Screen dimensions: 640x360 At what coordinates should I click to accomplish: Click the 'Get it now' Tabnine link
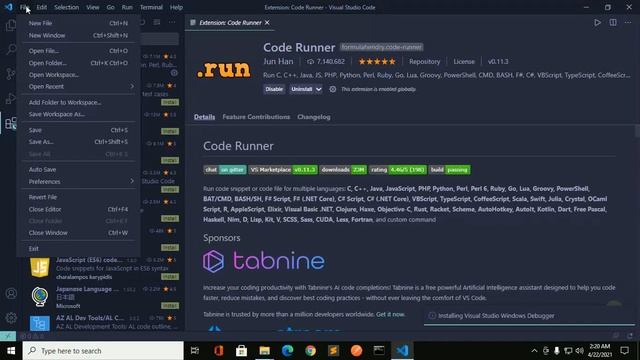(390, 314)
